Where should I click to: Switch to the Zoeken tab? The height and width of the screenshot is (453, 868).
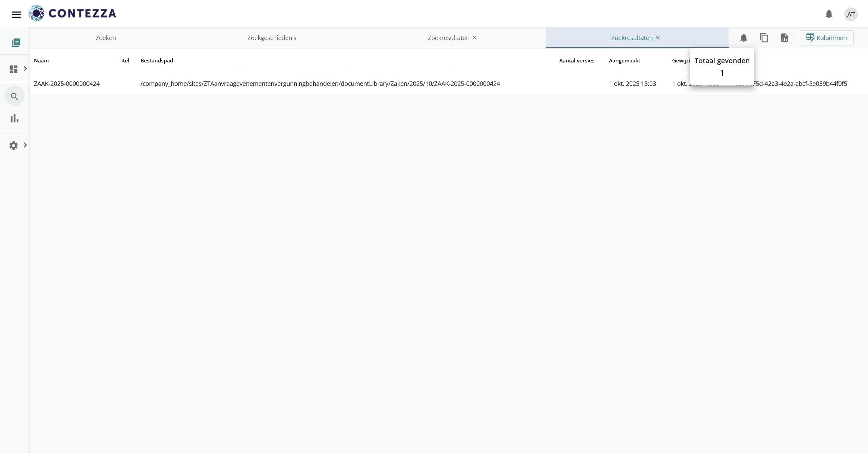[105, 38]
